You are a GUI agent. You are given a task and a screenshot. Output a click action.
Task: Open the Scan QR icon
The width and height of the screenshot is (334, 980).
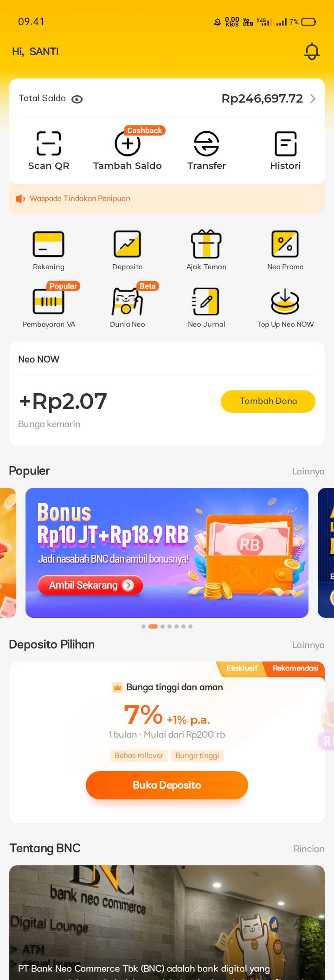tap(49, 143)
